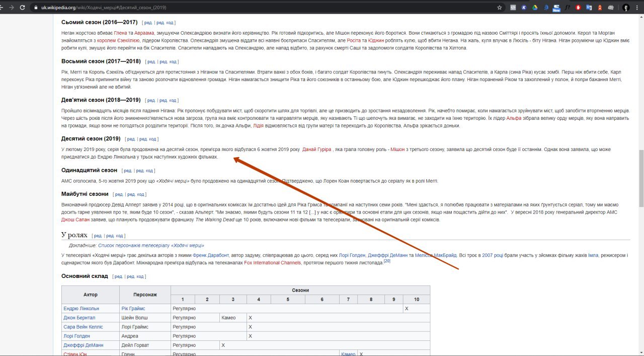
Task: Open the Френк Дарабонт link
Action: (211, 255)
